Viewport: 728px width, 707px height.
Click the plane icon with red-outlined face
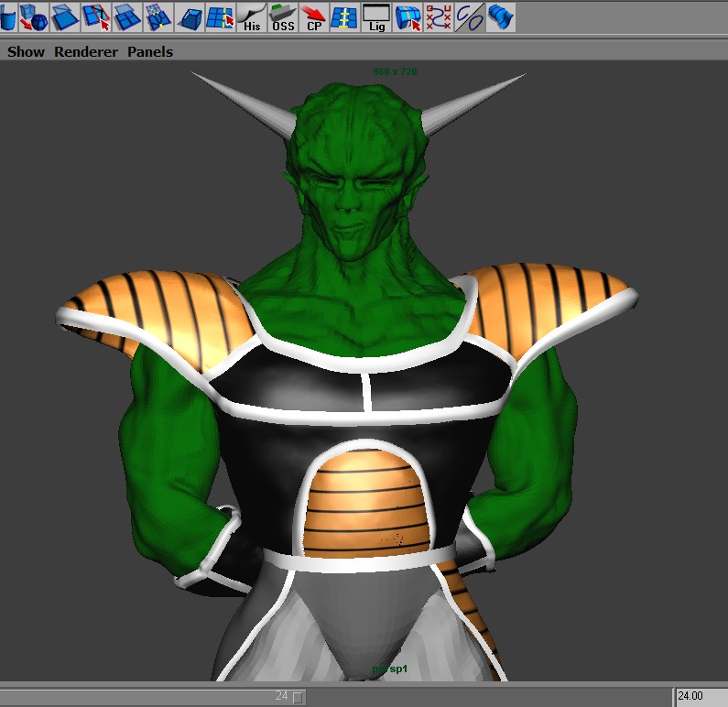tap(95, 17)
